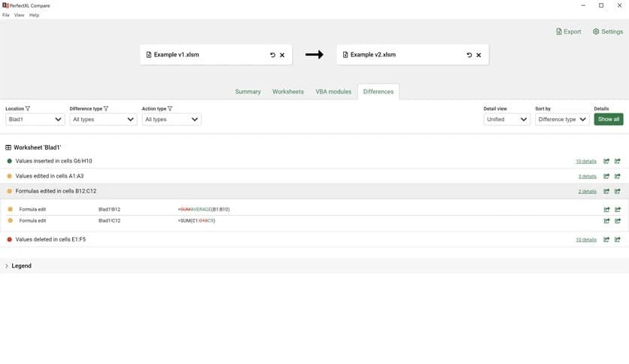Click right open icon on Blad1!C12 row
Viewport: 629px width, 364px height.
coord(618,221)
